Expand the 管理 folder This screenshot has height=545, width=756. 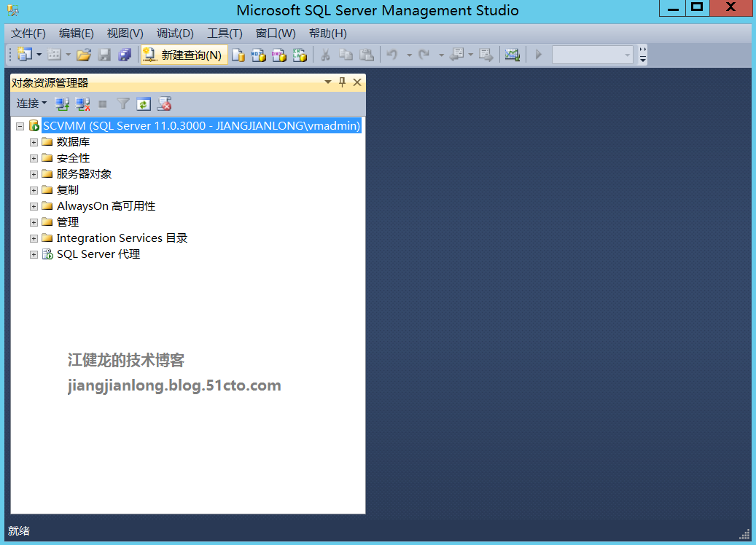pyautogui.click(x=34, y=222)
